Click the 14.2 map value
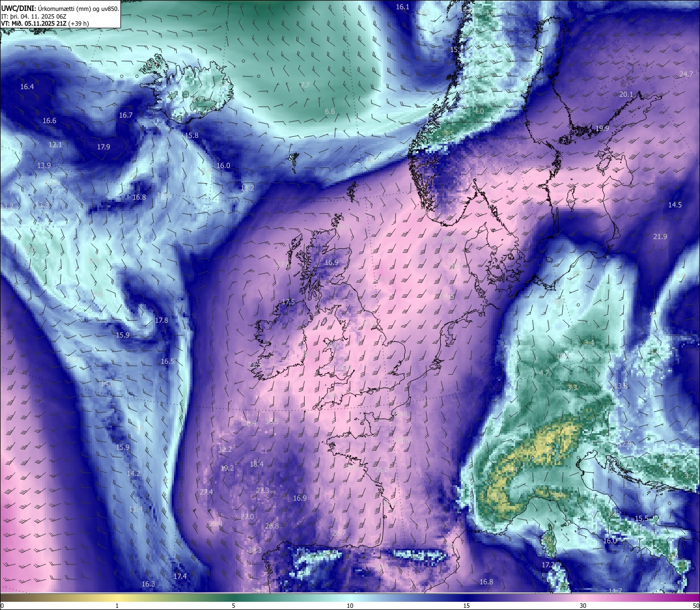 point(133,474)
